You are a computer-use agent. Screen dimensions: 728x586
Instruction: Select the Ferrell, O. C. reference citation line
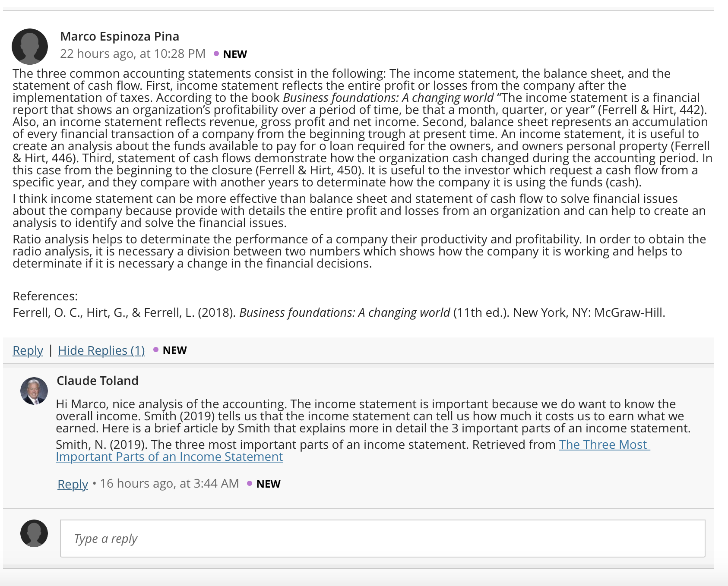pos(339,312)
